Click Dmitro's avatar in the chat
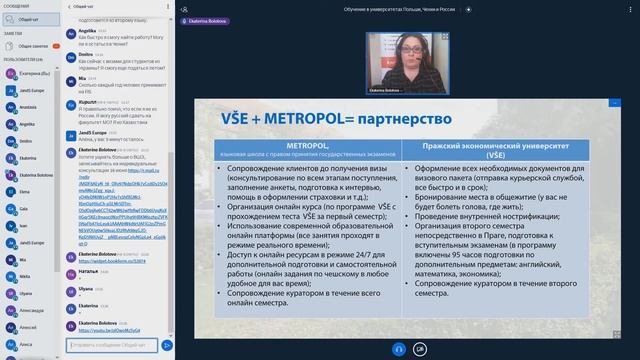The image size is (640, 360). pyautogui.click(x=71, y=58)
